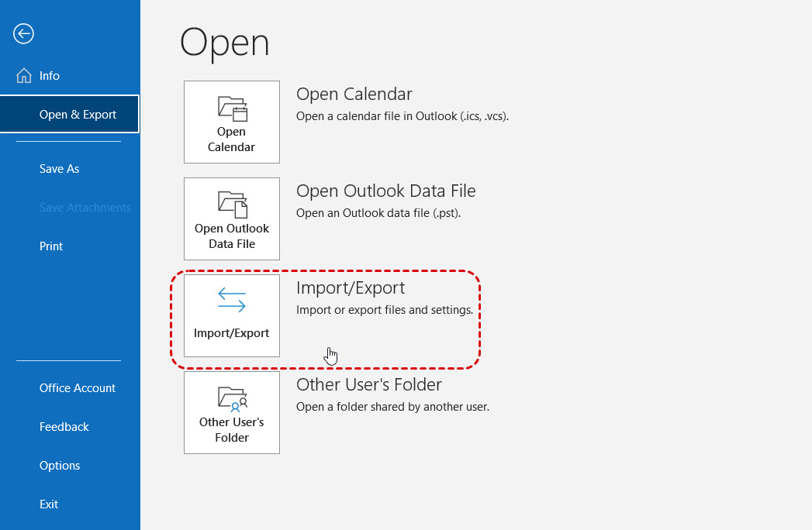This screenshot has height=530, width=812.
Task: Open Outlook Options
Action: (60, 466)
